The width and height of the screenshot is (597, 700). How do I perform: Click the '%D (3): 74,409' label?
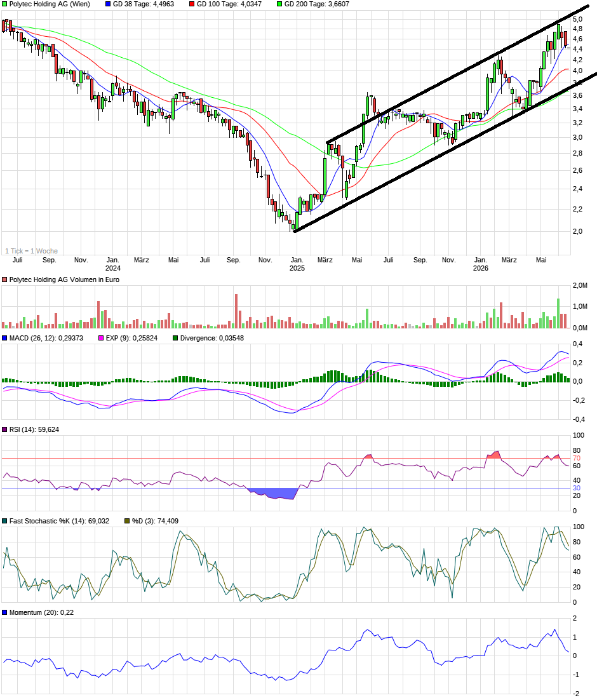(x=156, y=521)
